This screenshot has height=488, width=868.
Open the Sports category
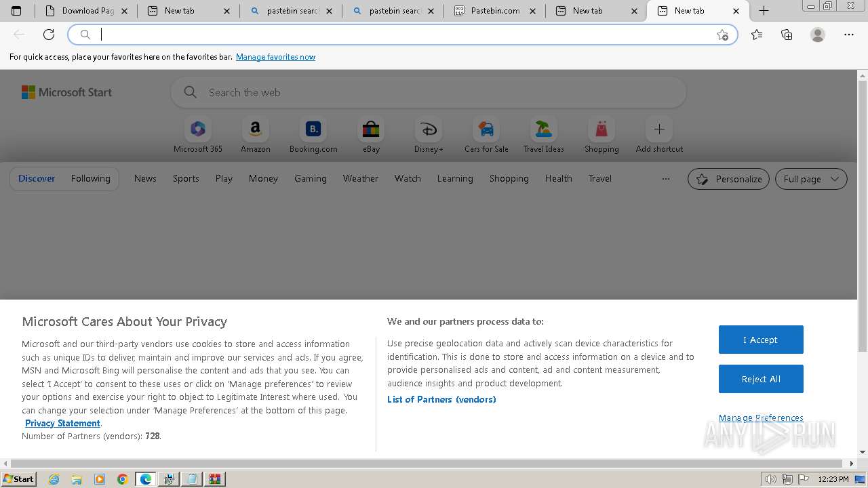coord(186,179)
